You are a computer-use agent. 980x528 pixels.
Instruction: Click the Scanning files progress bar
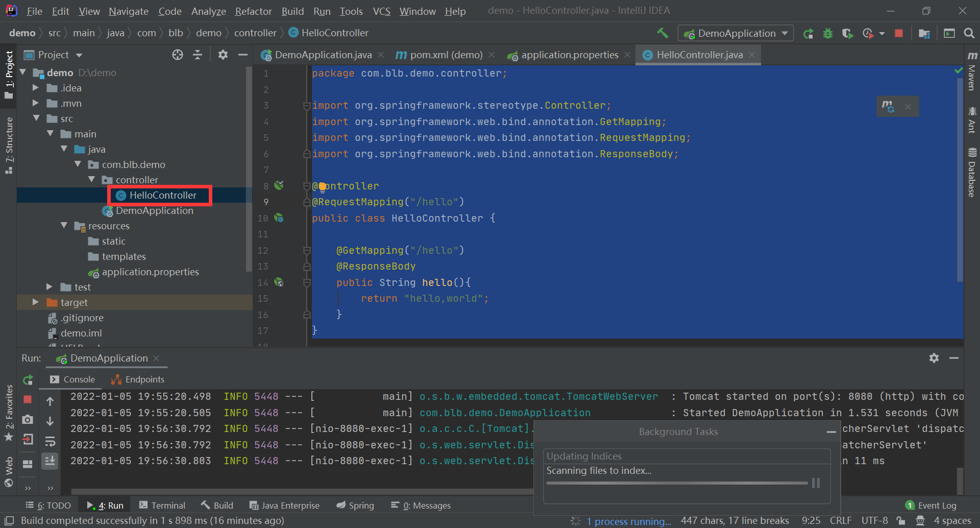pos(677,483)
